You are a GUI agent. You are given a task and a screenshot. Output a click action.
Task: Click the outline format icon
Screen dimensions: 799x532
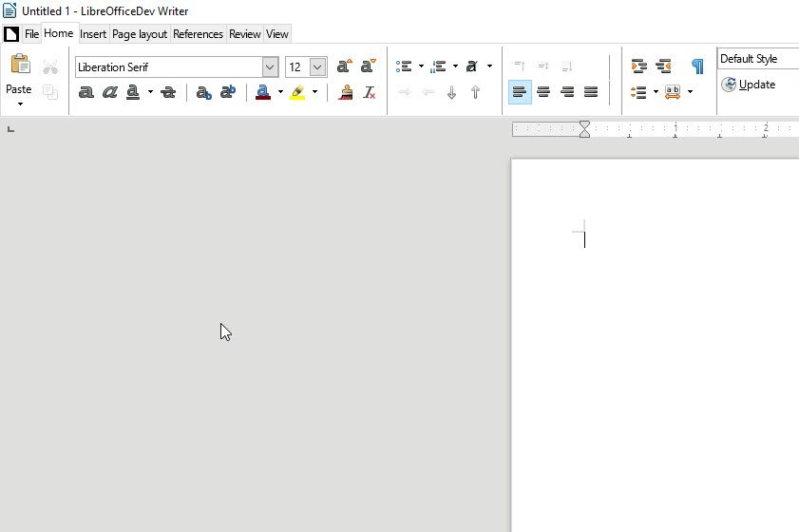[472, 66]
